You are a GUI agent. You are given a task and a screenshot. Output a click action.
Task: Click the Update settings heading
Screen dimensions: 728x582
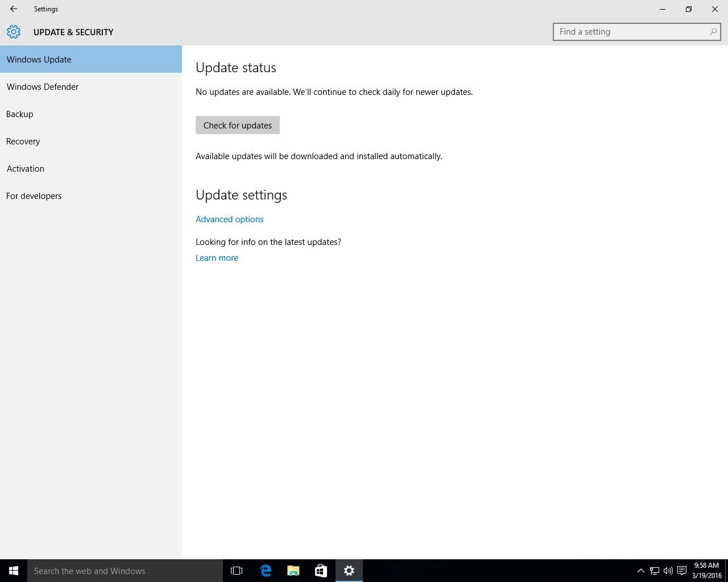tap(241, 195)
